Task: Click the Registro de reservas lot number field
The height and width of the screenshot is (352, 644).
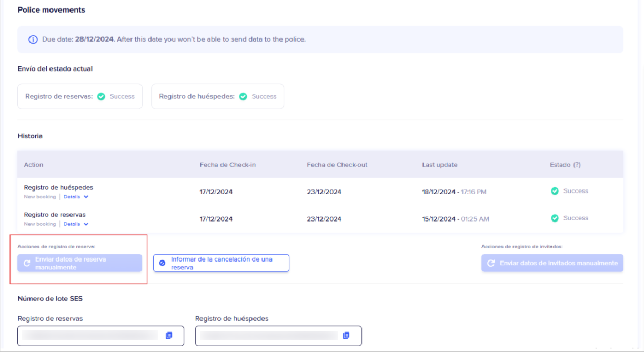Action: [x=89, y=336]
